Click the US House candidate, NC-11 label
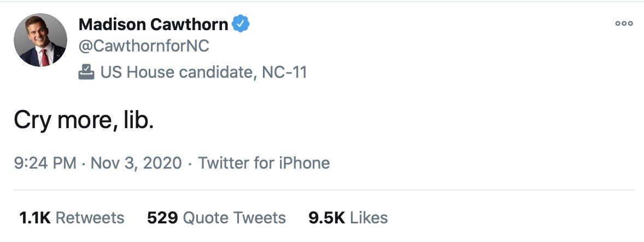 (204, 72)
